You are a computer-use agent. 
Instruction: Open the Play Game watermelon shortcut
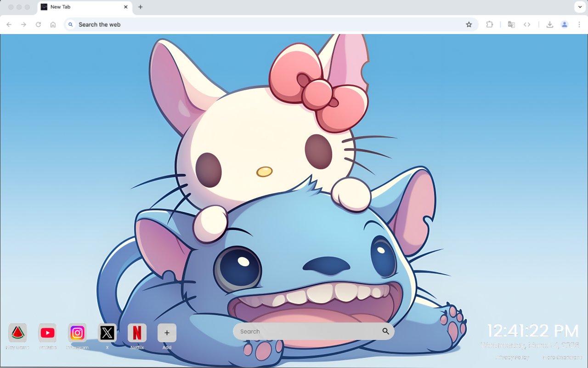pyautogui.click(x=17, y=333)
